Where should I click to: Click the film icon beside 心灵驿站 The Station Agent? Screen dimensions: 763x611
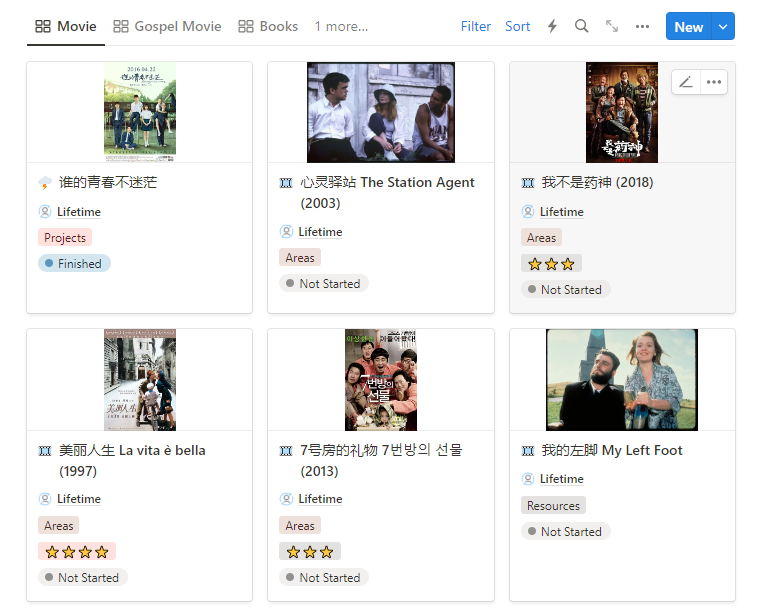286,183
